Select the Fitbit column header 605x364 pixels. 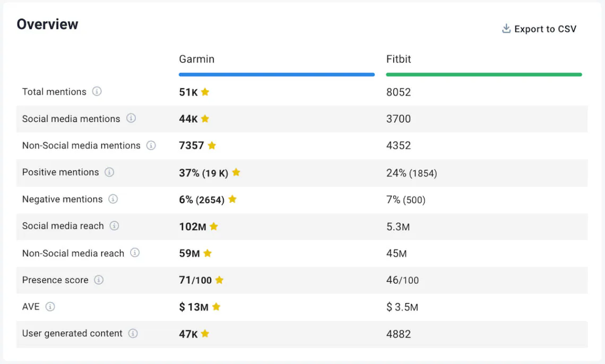click(399, 59)
